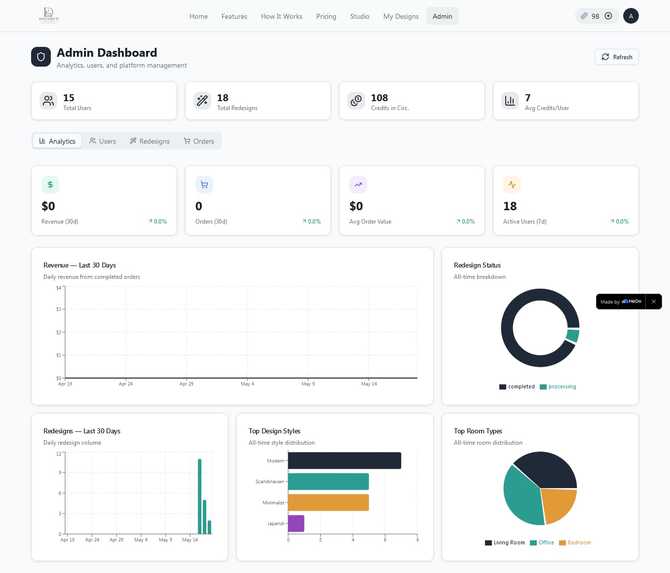Go to the Pricing page
Image resolution: width=670 pixels, height=573 pixels.
click(326, 16)
